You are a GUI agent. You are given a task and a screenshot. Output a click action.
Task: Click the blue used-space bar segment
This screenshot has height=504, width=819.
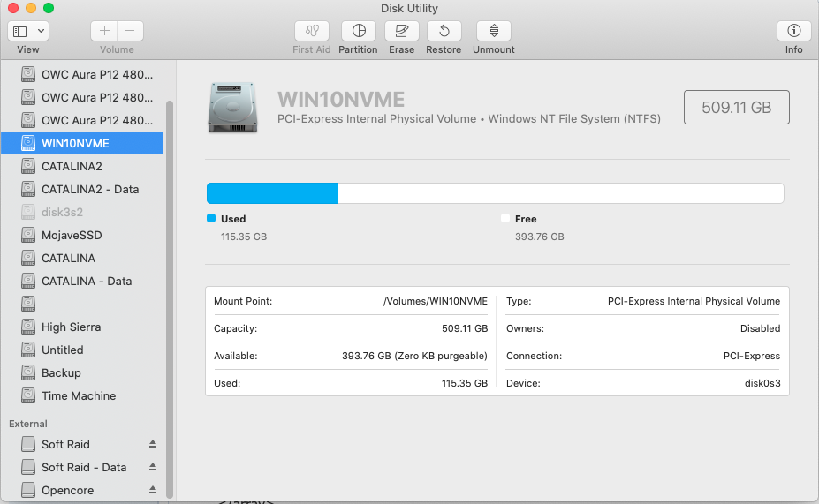click(x=273, y=193)
